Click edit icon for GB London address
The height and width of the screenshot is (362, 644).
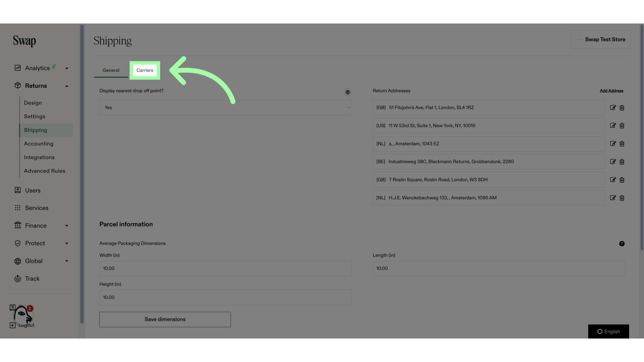tap(612, 107)
